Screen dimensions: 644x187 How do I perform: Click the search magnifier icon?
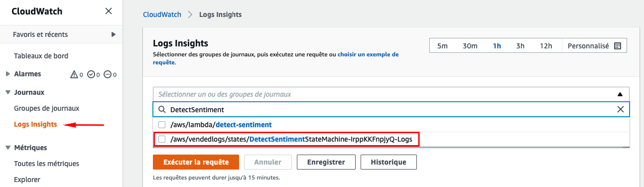tap(162, 109)
